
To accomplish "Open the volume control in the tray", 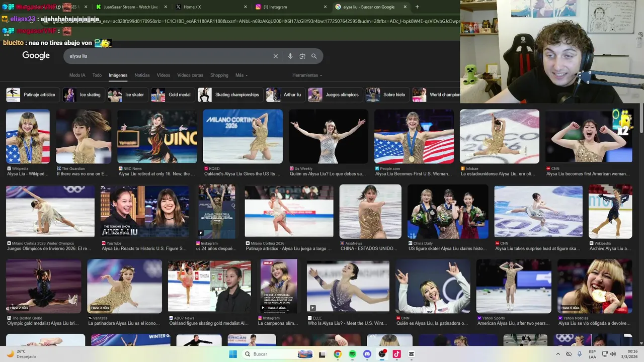I will (x=613, y=354).
